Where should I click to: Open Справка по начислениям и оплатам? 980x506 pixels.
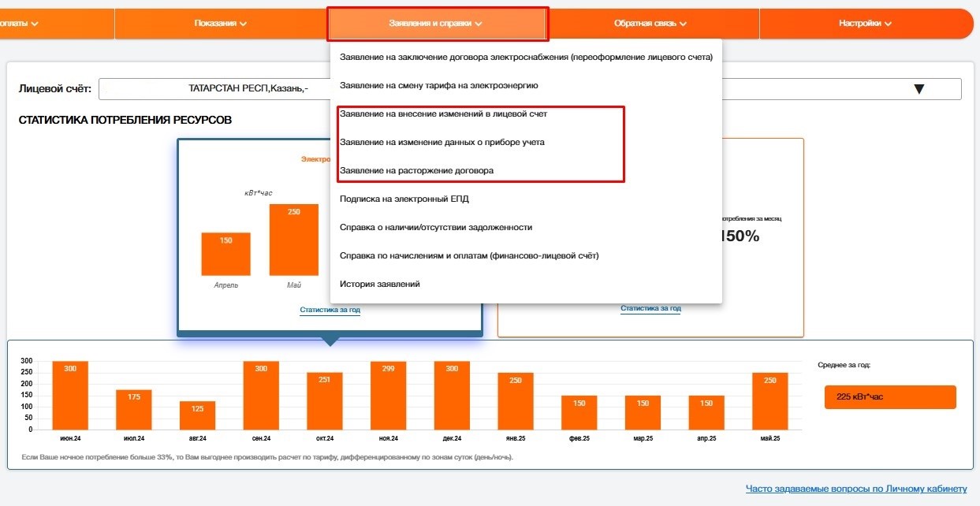point(469,255)
